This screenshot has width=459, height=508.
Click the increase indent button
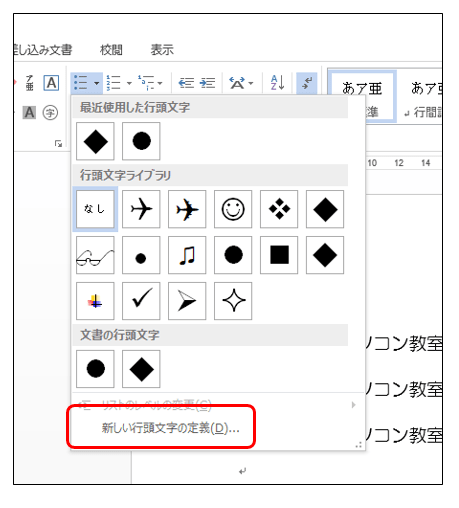[208, 83]
